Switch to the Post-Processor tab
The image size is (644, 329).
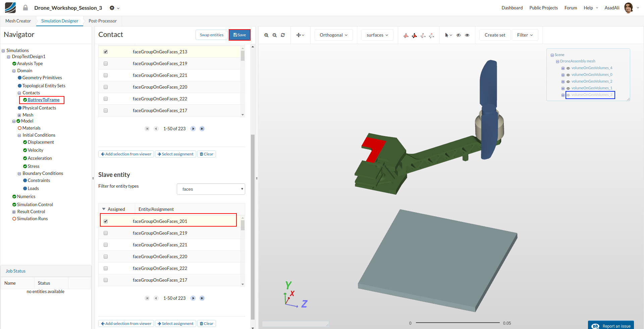click(102, 21)
